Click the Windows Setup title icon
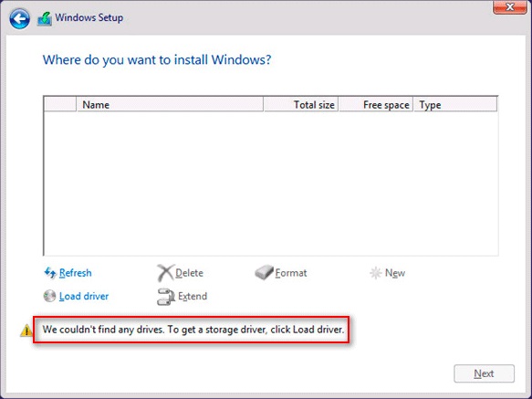Viewport: 532px width, 399px height. (45, 18)
